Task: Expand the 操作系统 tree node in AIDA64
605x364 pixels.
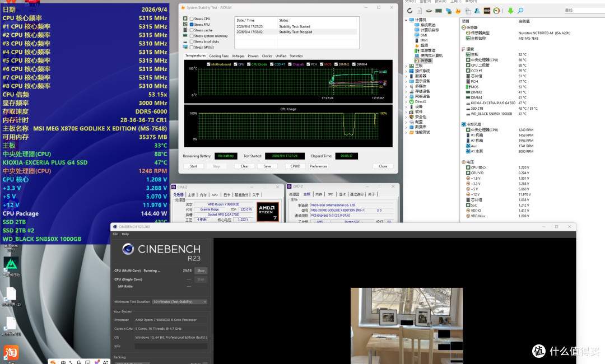Action: coord(406,71)
